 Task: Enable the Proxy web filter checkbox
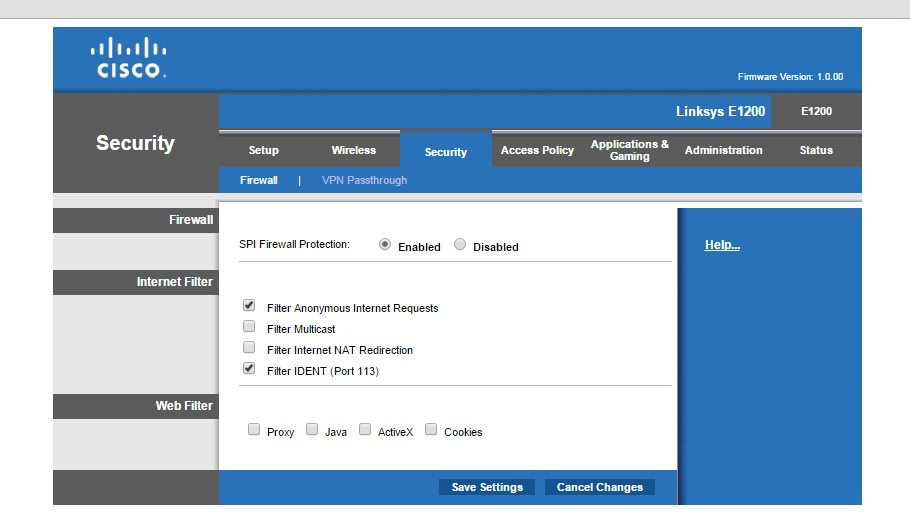point(254,429)
